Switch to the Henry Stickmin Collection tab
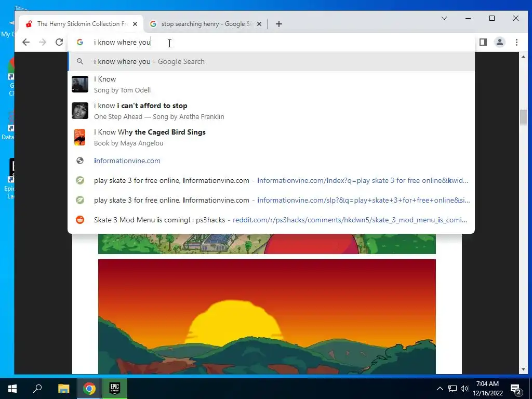Viewport: 532px width, 399px height. pos(82,24)
